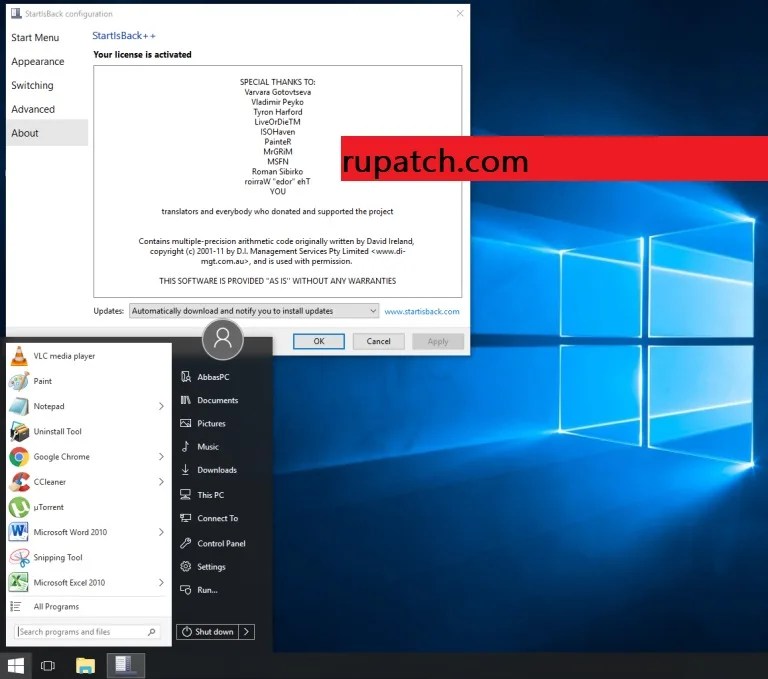Open CCleaner icon in start menu

click(19, 482)
